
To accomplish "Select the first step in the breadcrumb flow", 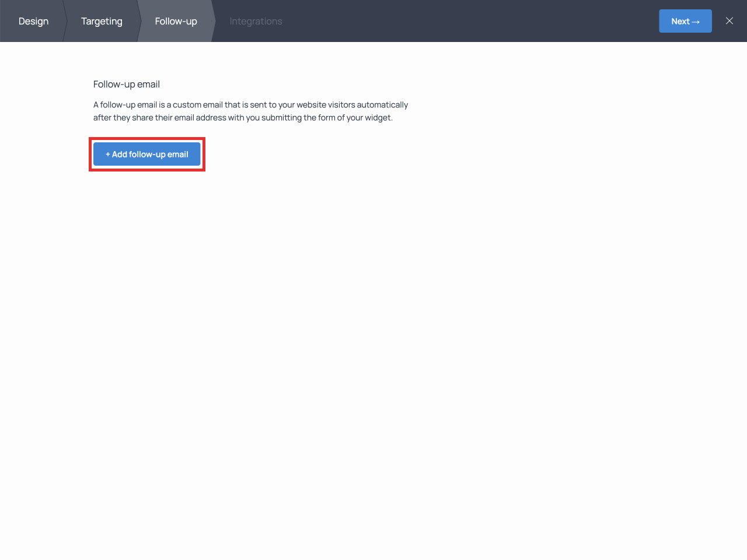I will [33, 21].
